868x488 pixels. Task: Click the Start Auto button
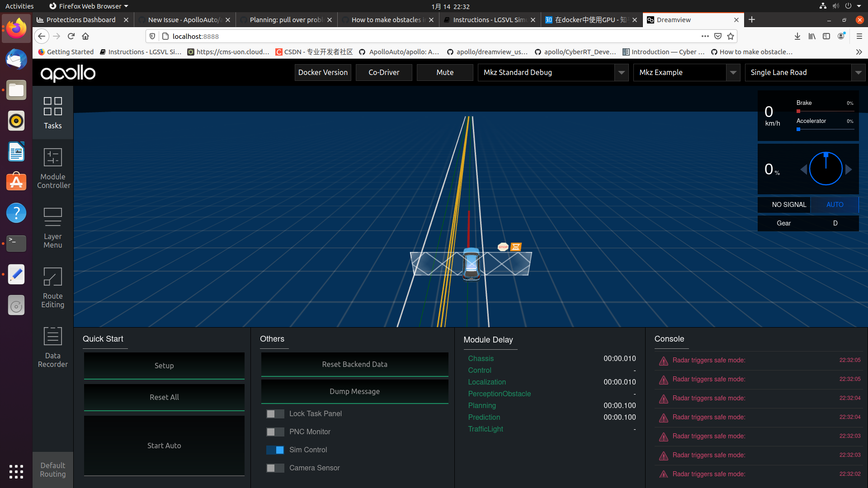[164, 445]
